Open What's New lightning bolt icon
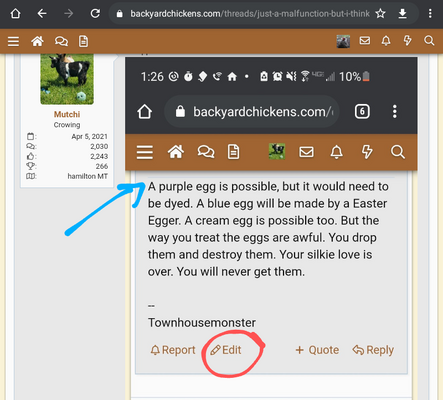443x400 pixels. pos(407,41)
